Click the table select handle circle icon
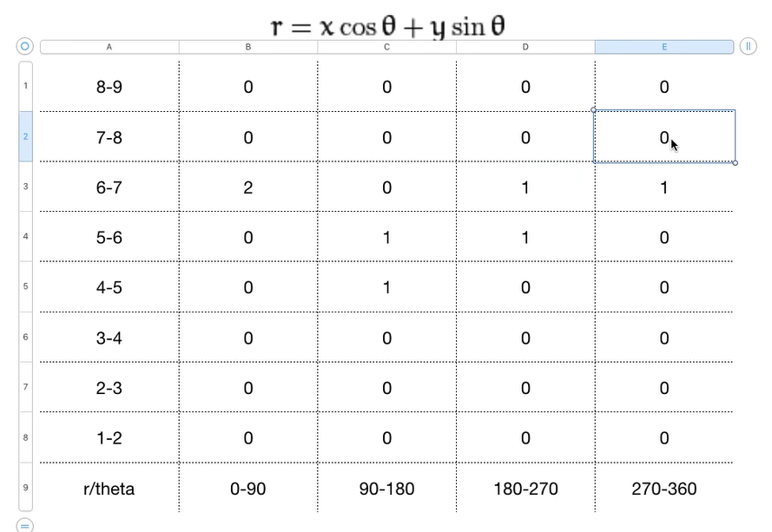772x532 pixels. [24, 47]
